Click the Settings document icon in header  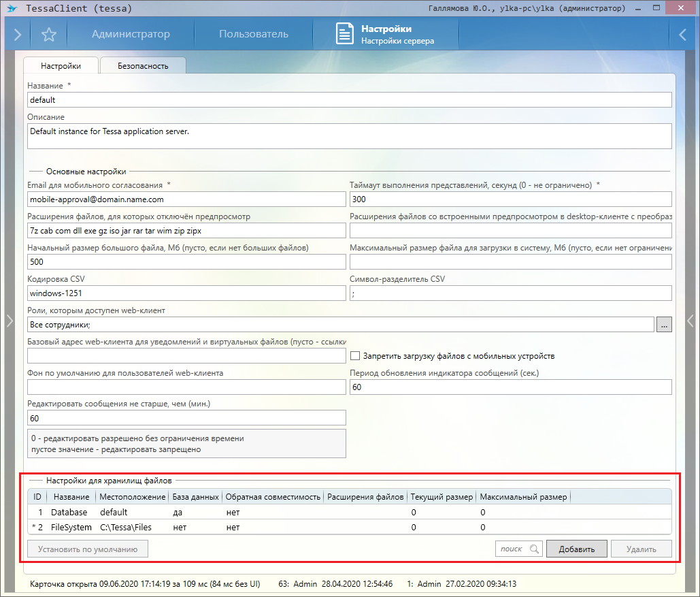(x=345, y=35)
